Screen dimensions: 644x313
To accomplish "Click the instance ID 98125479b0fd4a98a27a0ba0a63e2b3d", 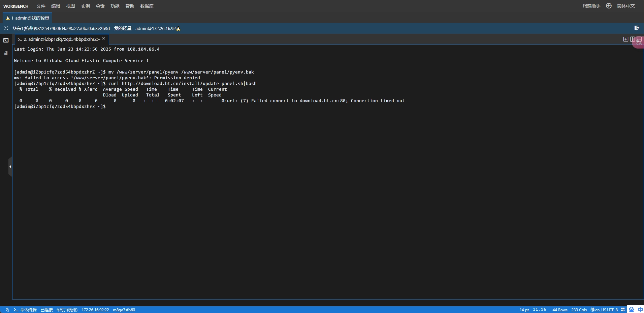I will 72,28.
